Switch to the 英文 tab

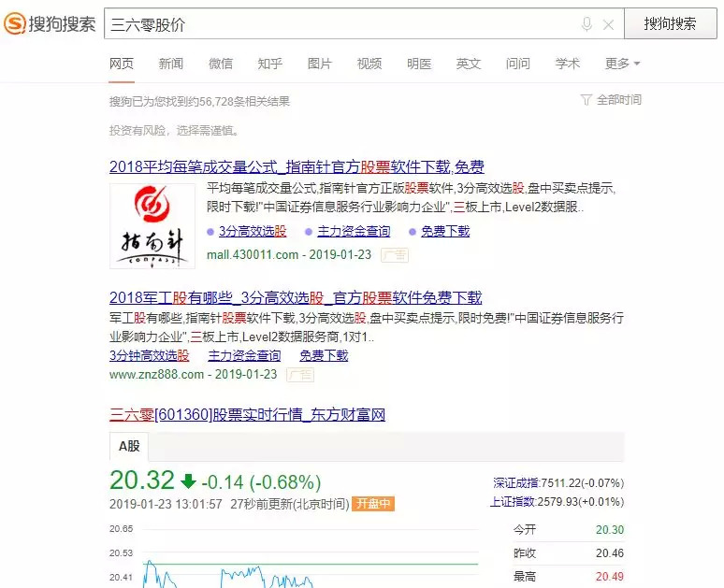(x=469, y=64)
